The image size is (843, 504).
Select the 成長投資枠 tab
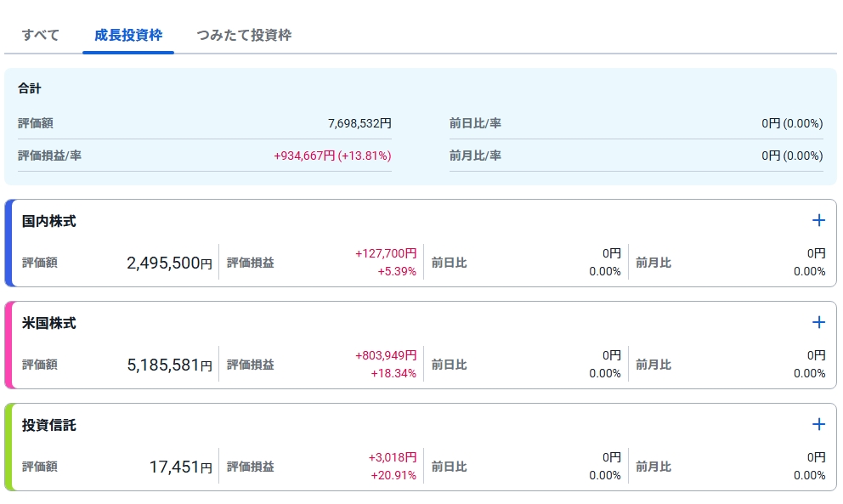tap(128, 36)
